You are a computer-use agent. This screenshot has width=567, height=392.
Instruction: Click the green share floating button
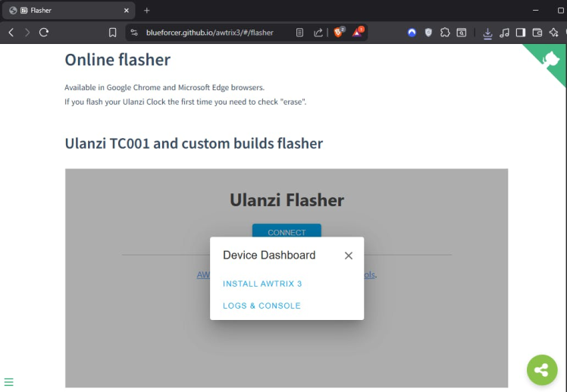click(542, 370)
